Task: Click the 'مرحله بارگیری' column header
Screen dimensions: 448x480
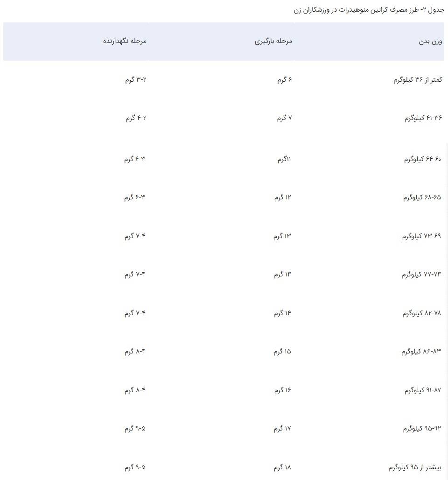Action: (x=273, y=41)
